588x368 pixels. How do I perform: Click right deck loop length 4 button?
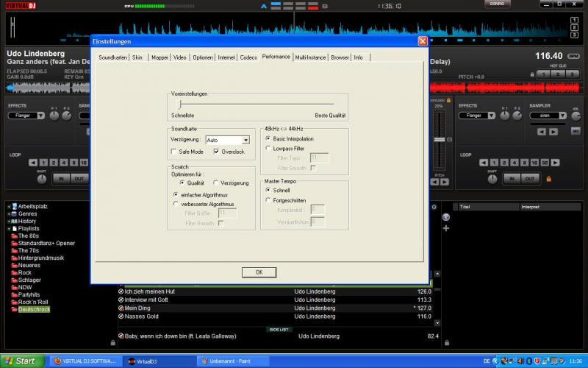coord(514,163)
